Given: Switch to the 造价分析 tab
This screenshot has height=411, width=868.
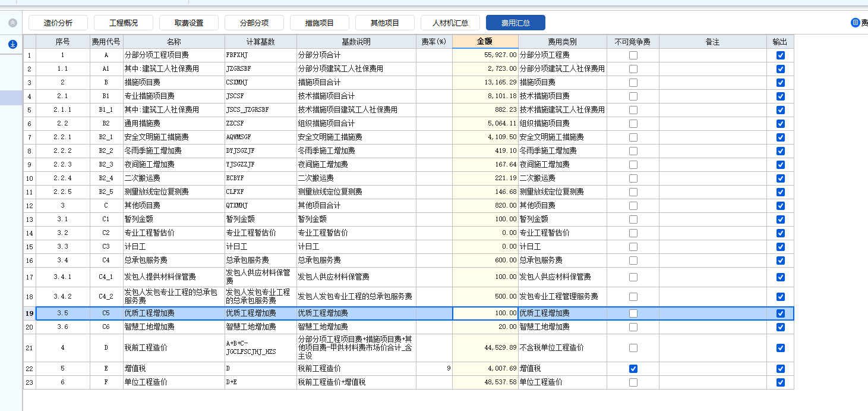Looking at the screenshot, I should pos(58,22).
